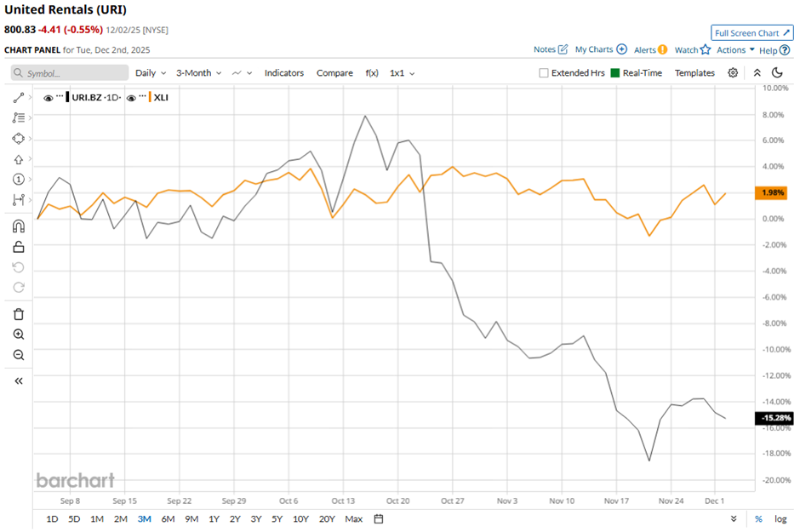The width and height of the screenshot is (800, 532).
Task: Toggle the lock drawings icon
Action: [x=19, y=247]
